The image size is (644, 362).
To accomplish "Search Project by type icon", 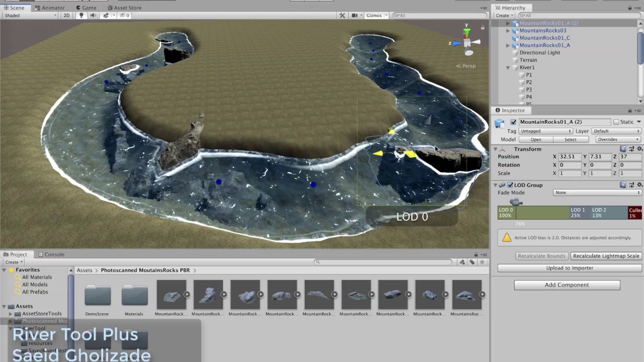I will point(462,262).
